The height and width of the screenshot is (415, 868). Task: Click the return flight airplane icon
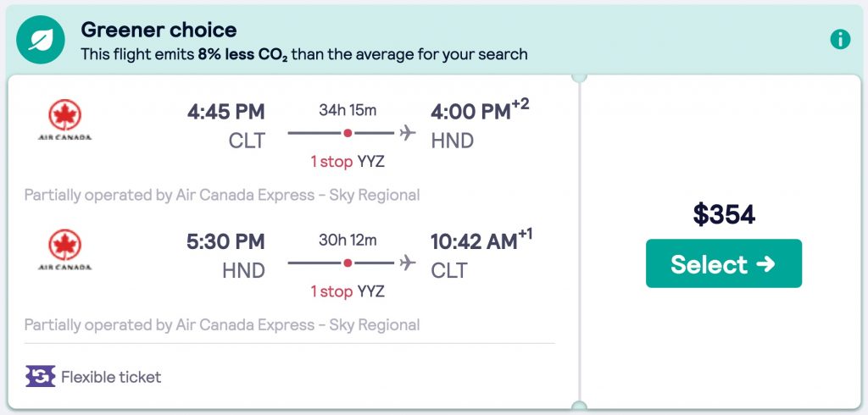[x=409, y=263]
